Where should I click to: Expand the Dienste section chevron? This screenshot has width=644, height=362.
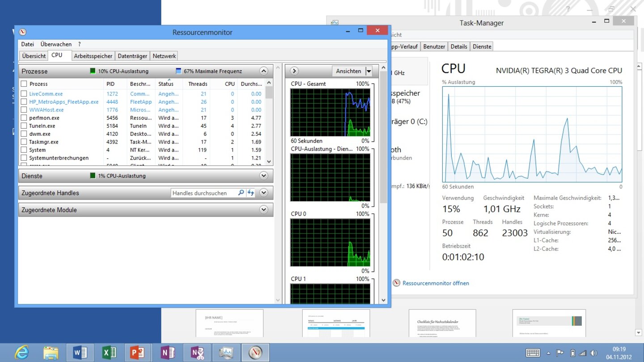pos(263,176)
